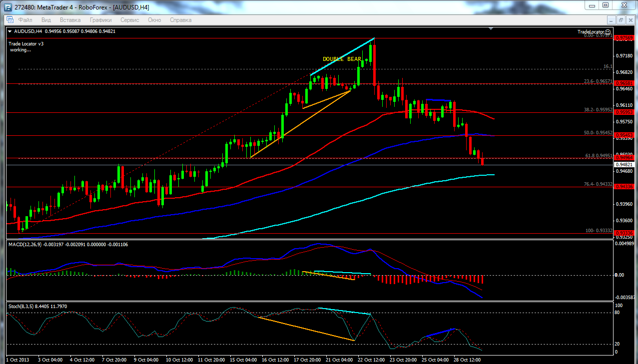Expand the AUDUSD,H4 arrow at chart corner

[10, 31]
